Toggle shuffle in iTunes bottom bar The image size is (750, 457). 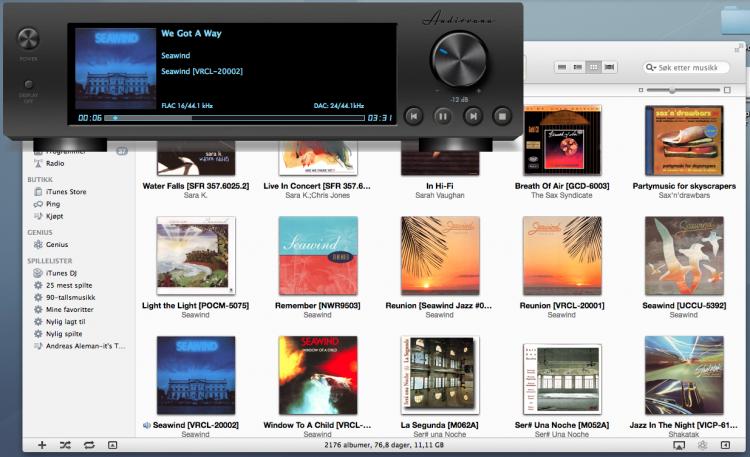pyautogui.click(x=65, y=445)
